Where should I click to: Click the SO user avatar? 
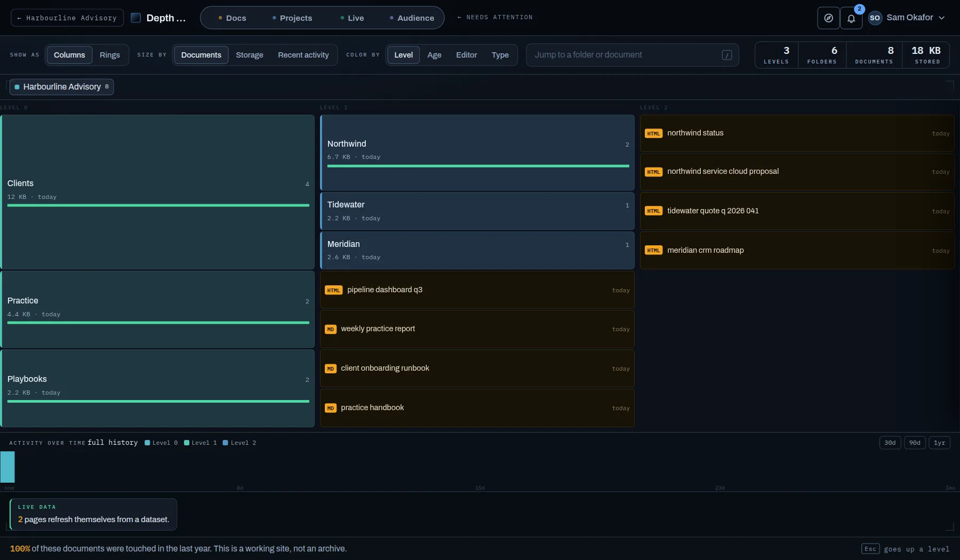(875, 18)
